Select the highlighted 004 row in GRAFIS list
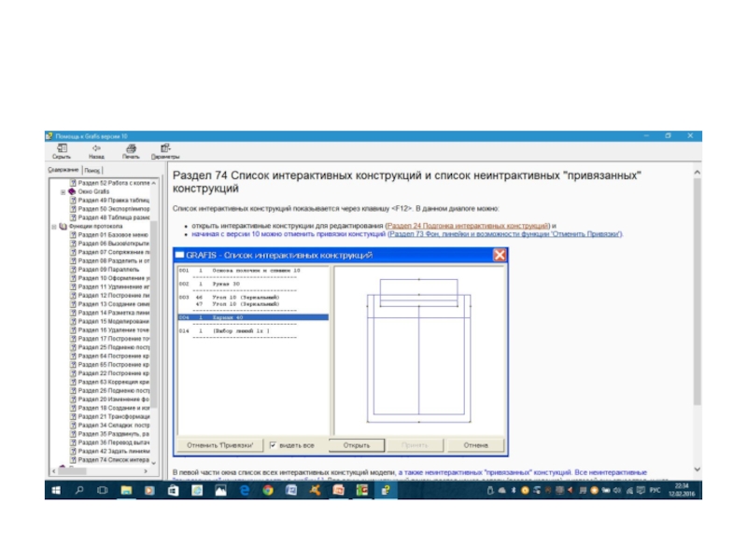Image resolution: width=747 pixels, height=560 pixels. [253, 317]
